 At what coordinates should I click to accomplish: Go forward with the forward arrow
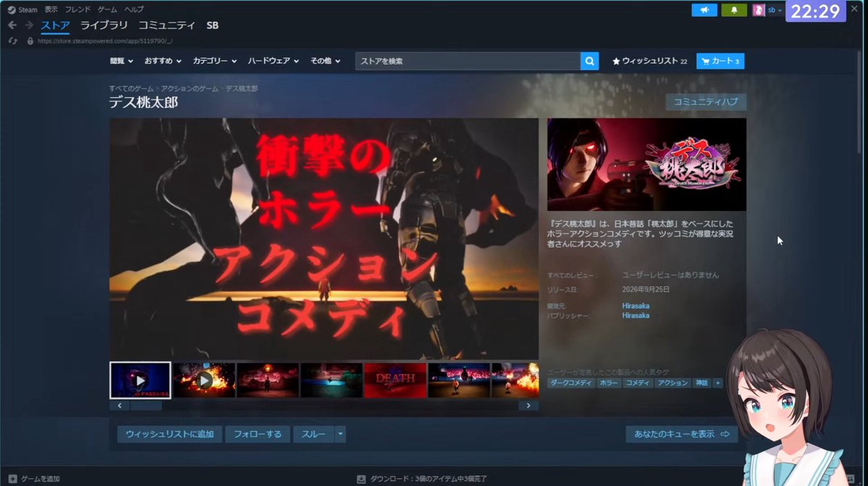click(29, 25)
